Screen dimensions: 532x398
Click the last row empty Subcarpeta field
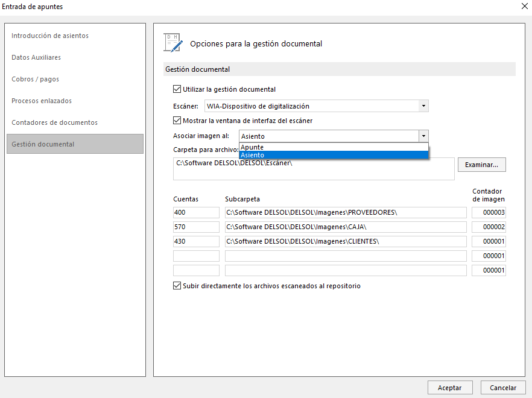tap(346, 270)
